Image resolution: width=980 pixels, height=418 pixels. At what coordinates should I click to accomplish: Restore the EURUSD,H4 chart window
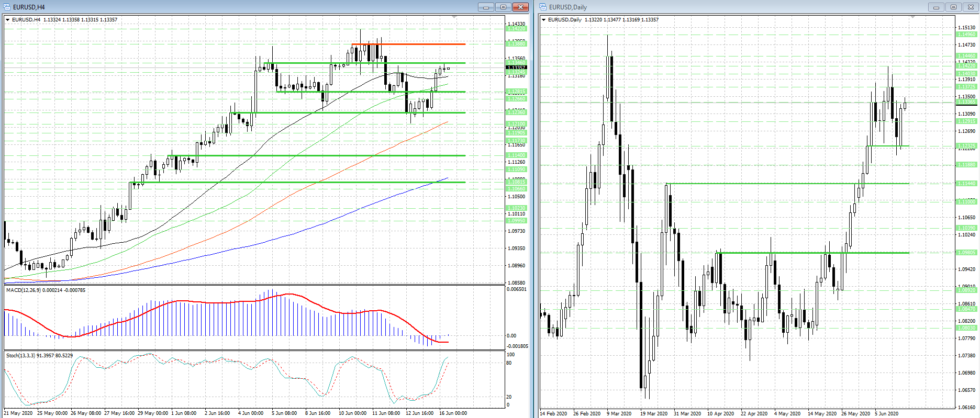(503, 7)
